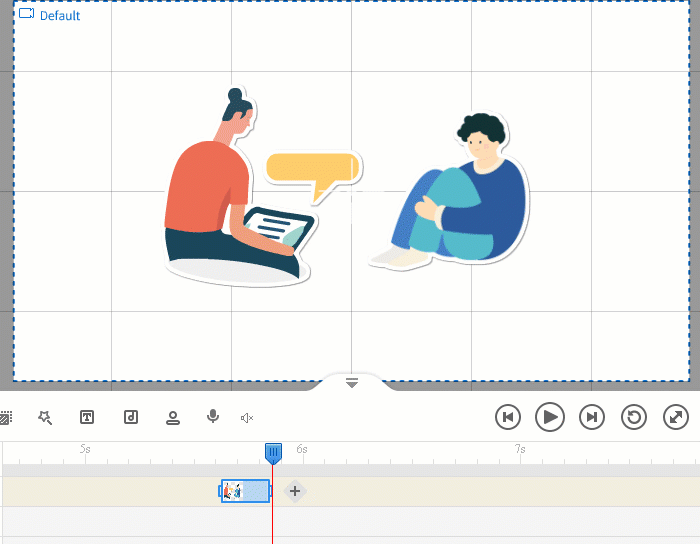700x544 pixels.
Task: Start voice recording with microphone icon
Action: pos(213,416)
